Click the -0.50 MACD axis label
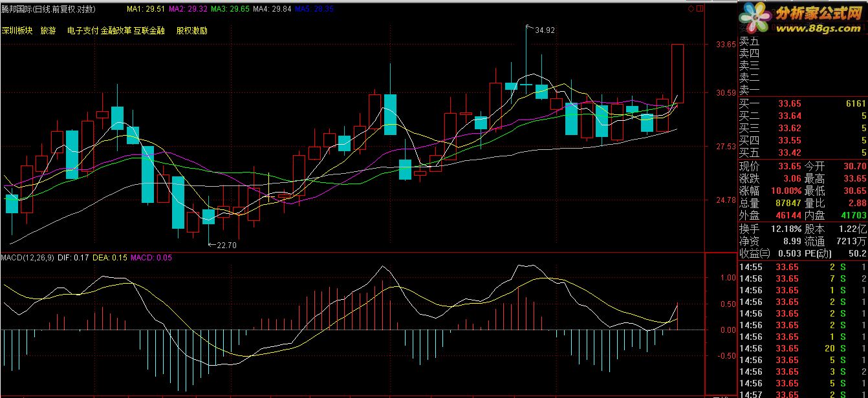Image resolution: width=868 pixels, height=398 pixels. (x=726, y=356)
